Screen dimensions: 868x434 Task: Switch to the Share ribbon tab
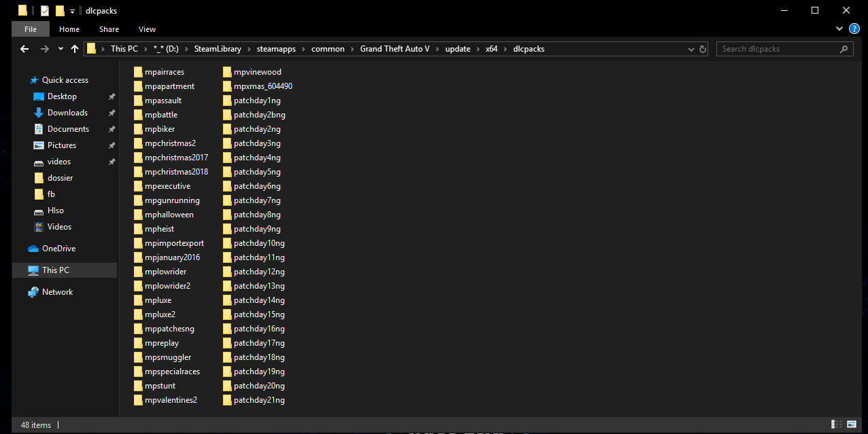(109, 29)
